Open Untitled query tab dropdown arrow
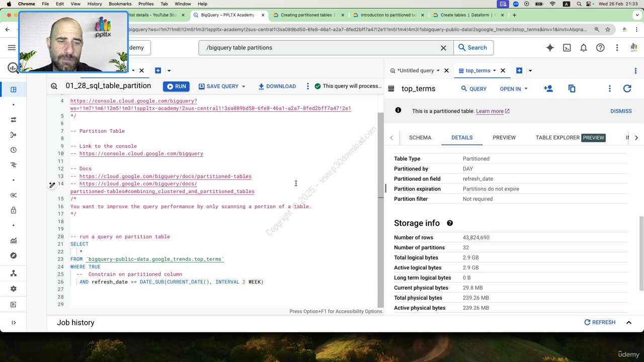Viewport: 644px width, 362px height. point(438,70)
